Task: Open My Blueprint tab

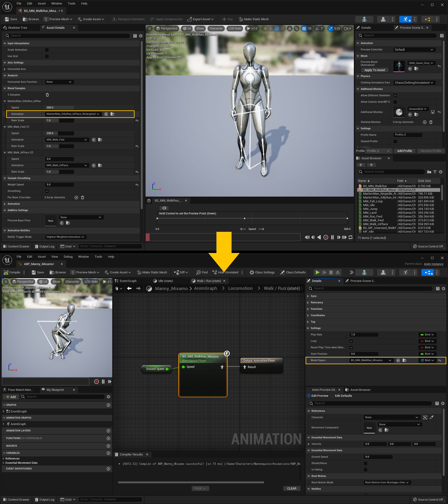Action: point(55,390)
